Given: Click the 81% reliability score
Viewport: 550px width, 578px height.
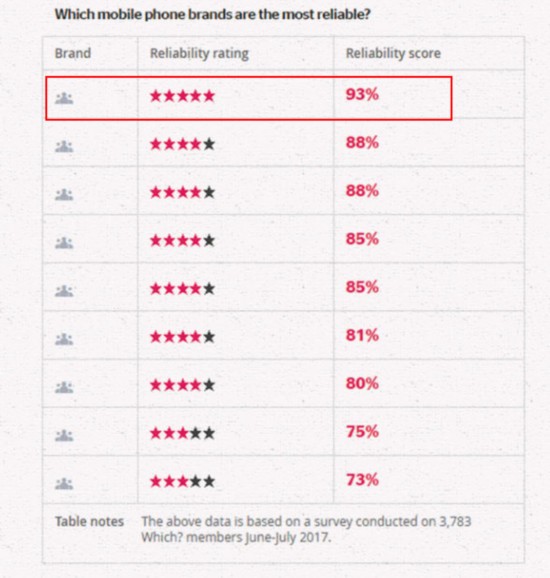Looking at the screenshot, I should (362, 335).
